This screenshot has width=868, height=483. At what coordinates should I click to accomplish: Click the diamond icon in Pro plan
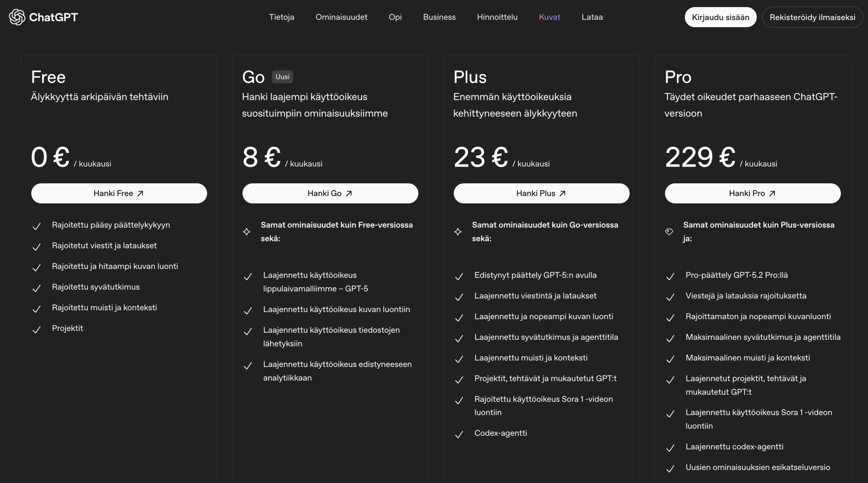click(669, 232)
